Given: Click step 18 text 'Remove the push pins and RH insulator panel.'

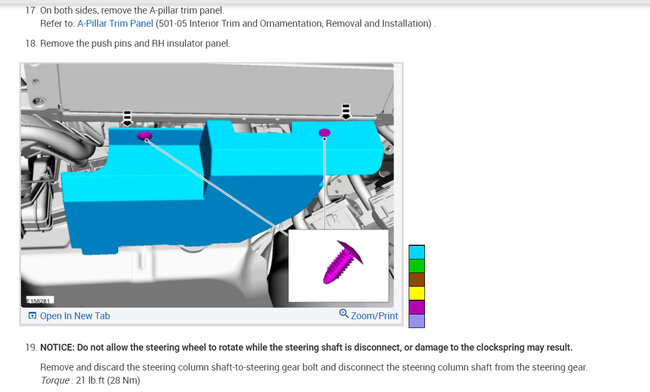Looking at the screenshot, I should coord(135,44).
